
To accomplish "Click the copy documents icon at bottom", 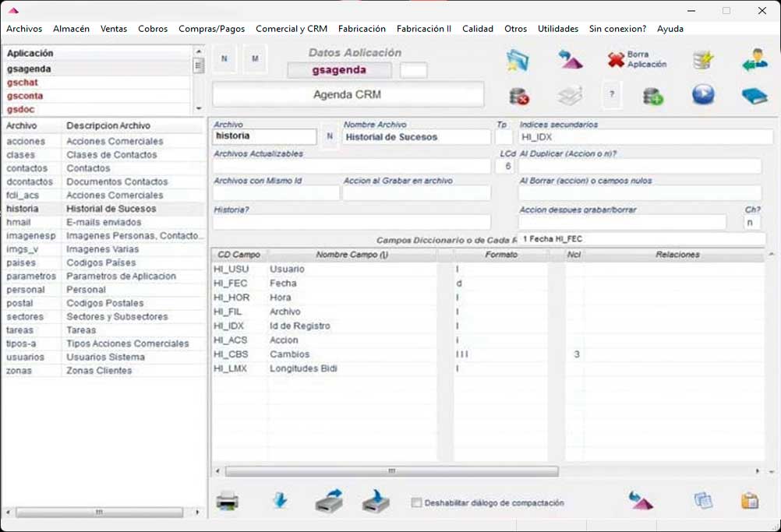I will point(703,500).
